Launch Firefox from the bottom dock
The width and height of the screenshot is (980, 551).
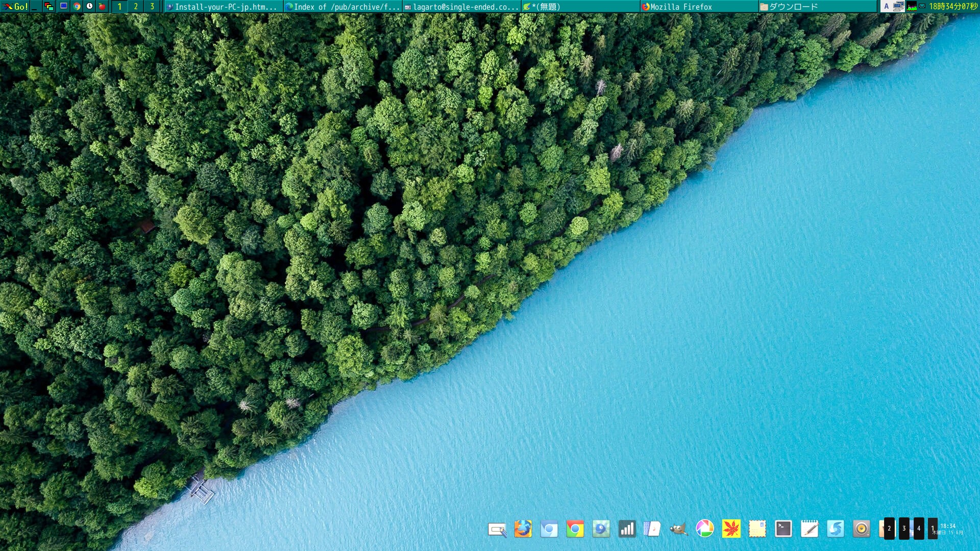click(x=523, y=529)
